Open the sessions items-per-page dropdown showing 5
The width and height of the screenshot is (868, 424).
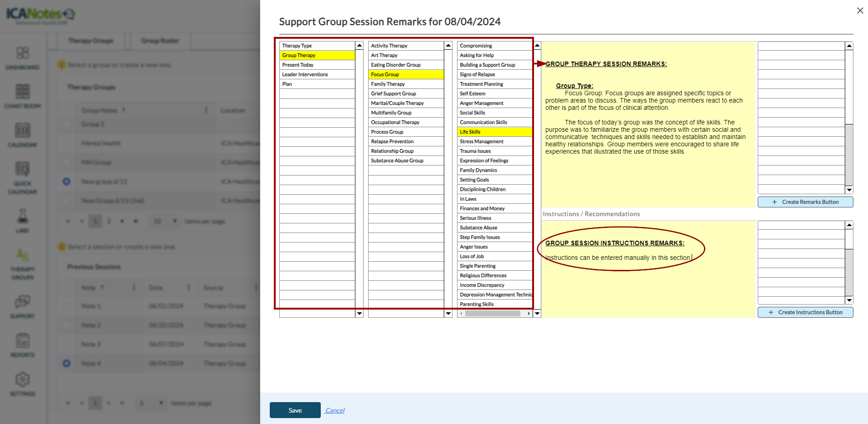tap(151, 403)
